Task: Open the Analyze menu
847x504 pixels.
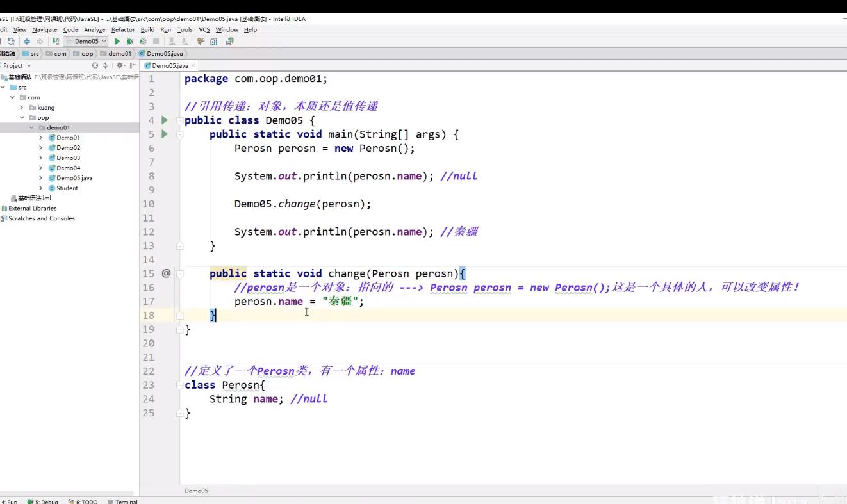Action: coord(94,29)
